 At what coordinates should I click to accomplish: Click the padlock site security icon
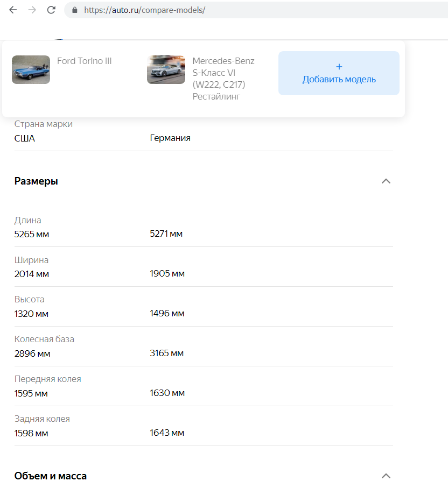pos(74,10)
